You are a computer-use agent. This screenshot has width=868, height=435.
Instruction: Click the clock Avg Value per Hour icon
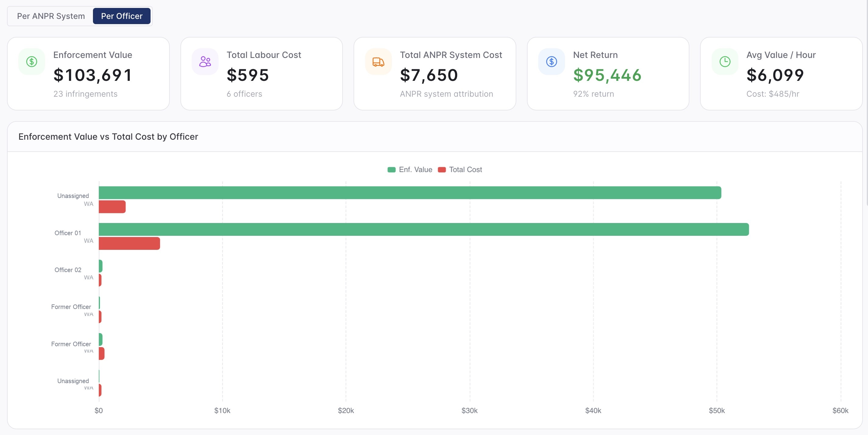[x=725, y=62]
